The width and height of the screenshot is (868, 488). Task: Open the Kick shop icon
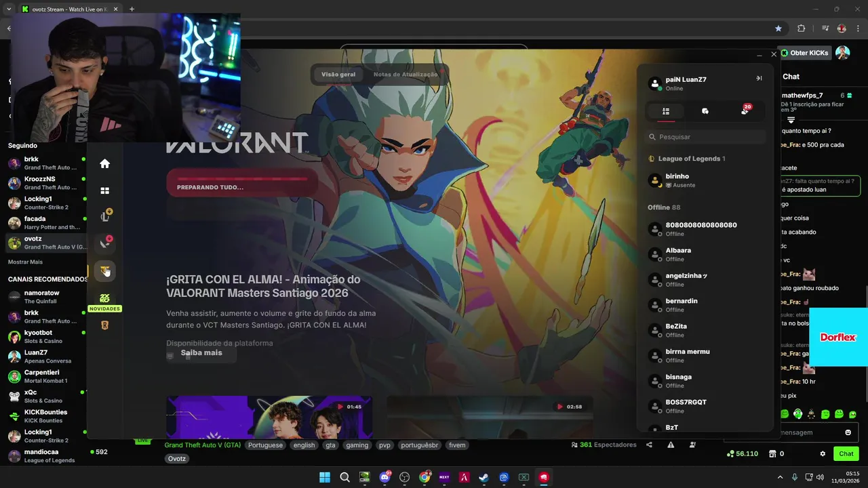click(772, 453)
